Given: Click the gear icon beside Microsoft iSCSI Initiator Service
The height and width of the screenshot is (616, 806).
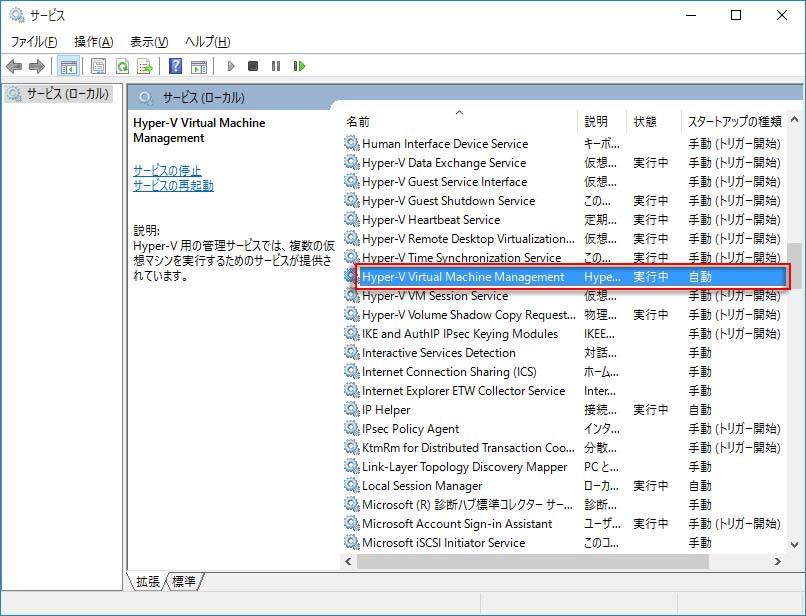Looking at the screenshot, I should (x=352, y=543).
